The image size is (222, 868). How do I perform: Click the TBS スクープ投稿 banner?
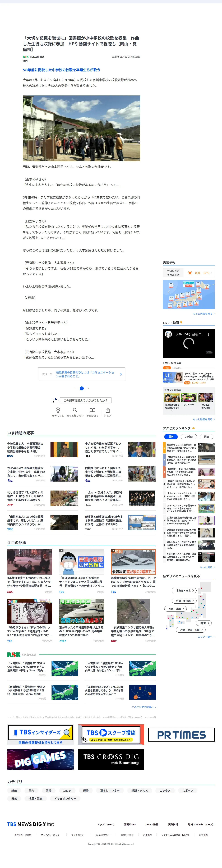point(111,735)
